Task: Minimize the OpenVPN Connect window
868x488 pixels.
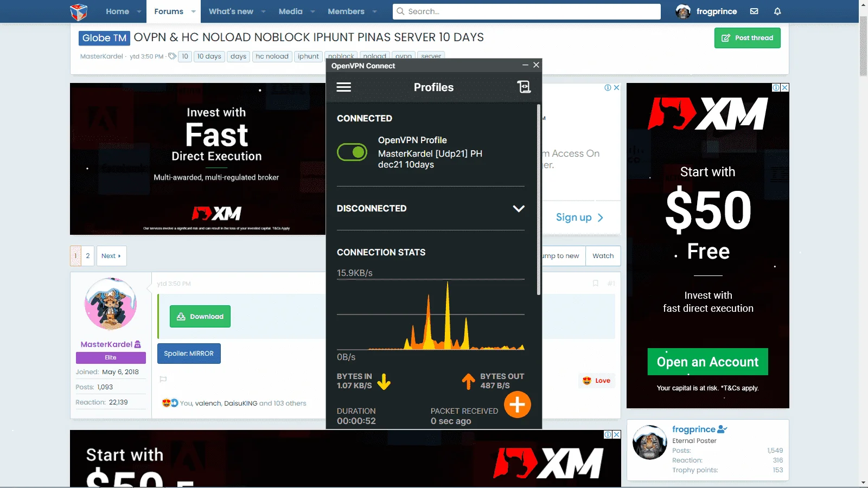Action: coord(525,65)
